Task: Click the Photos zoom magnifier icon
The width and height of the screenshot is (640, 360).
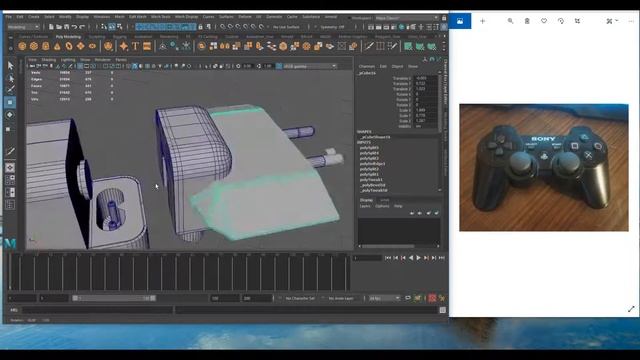Action: [510, 21]
